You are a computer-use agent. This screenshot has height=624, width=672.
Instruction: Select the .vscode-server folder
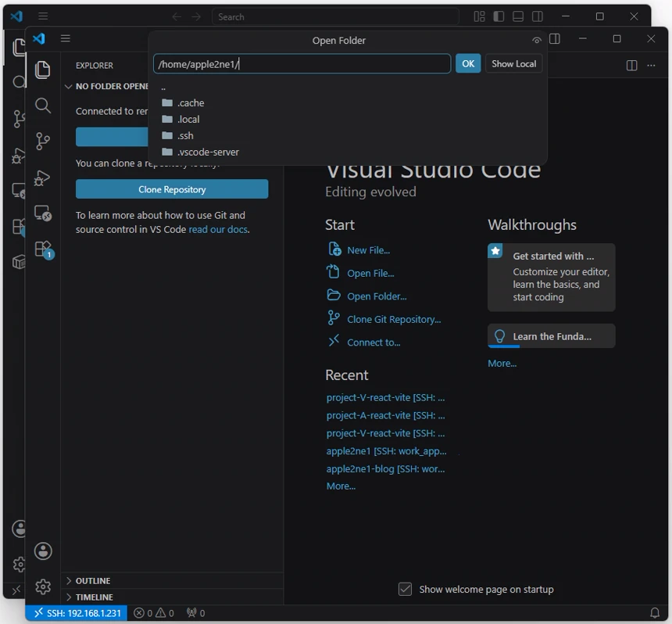tap(348, 152)
